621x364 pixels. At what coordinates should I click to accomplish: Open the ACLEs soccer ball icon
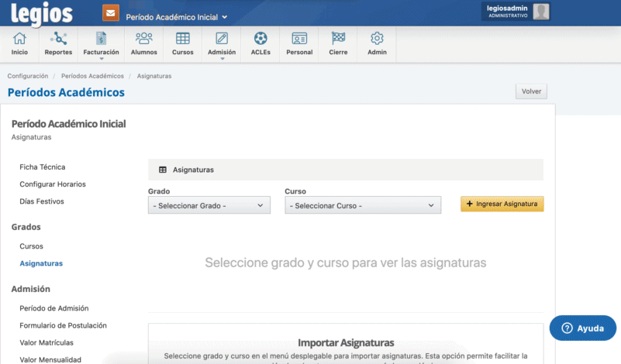(x=260, y=39)
